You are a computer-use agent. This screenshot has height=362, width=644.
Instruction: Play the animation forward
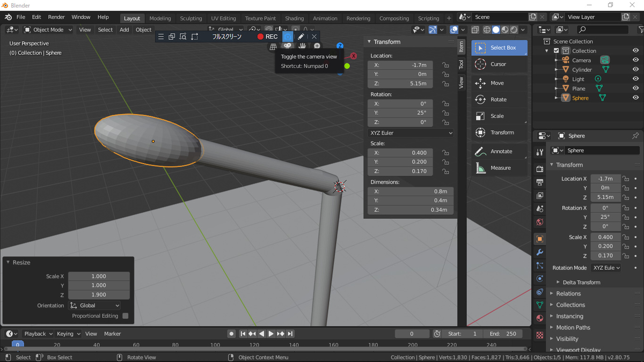tap(271, 334)
